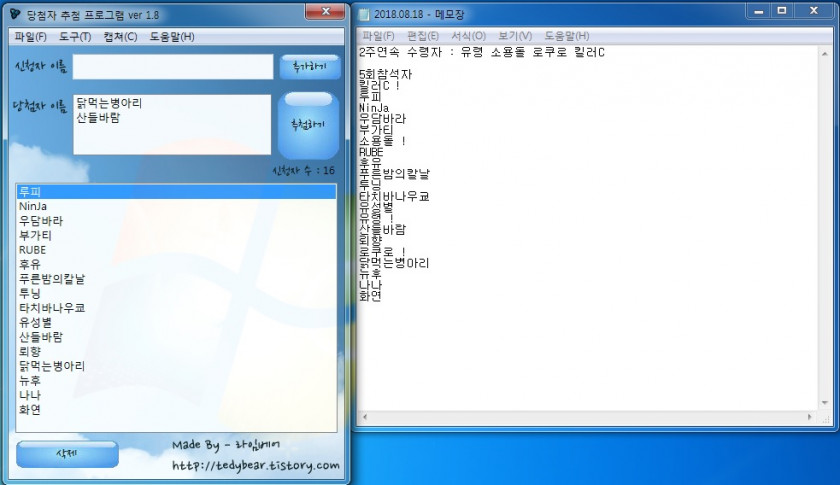Maximize the Notepad window
The image size is (840, 485).
(x=782, y=10)
